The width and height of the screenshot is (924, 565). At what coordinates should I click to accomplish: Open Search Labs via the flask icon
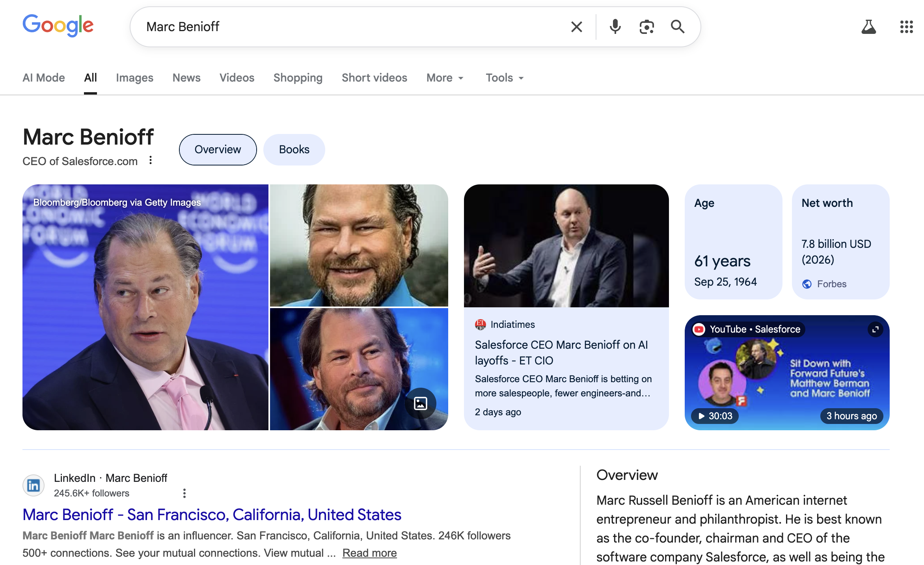(x=869, y=26)
